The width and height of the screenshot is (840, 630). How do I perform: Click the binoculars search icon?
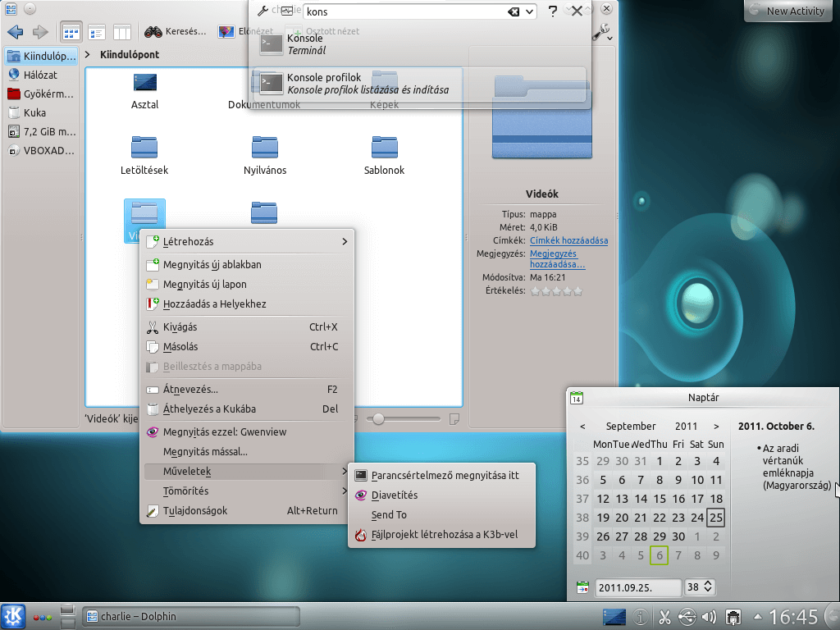click(153, 32)
